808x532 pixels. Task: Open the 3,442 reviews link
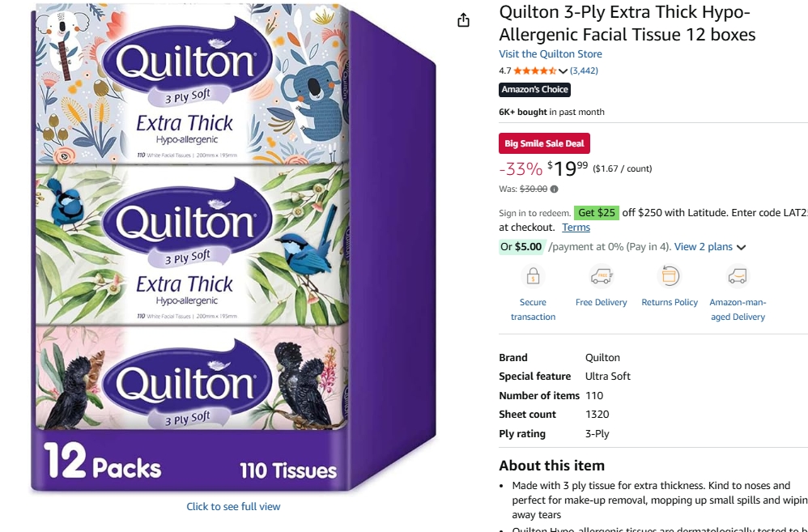[584, 70]
